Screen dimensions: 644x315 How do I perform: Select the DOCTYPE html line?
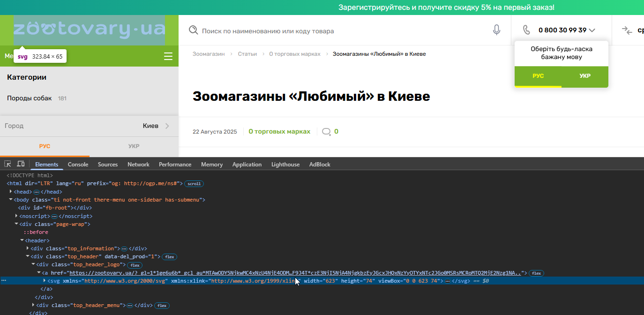[x=30, y=176]
